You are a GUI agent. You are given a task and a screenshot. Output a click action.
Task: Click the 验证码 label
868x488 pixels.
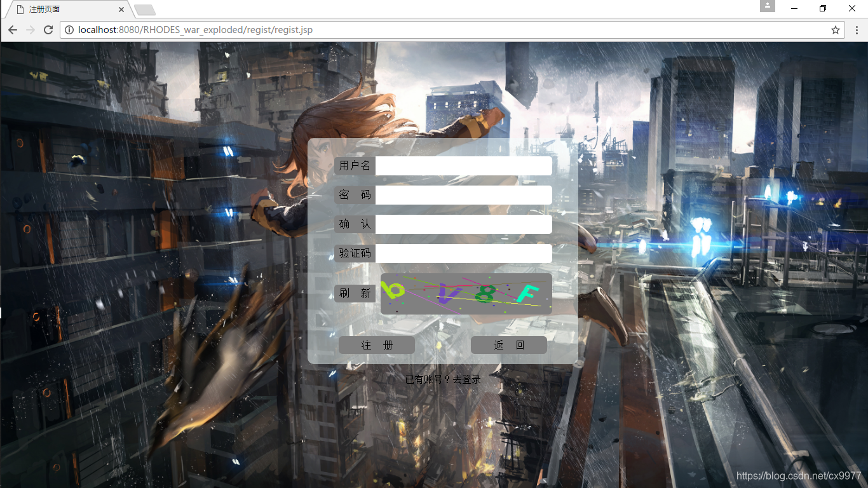355,254
